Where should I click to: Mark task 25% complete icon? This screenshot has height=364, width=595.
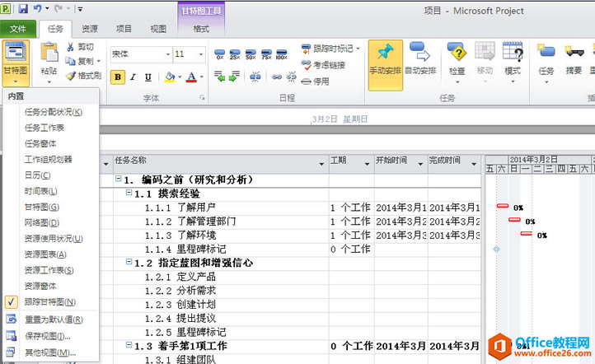(x=235, y=54)
